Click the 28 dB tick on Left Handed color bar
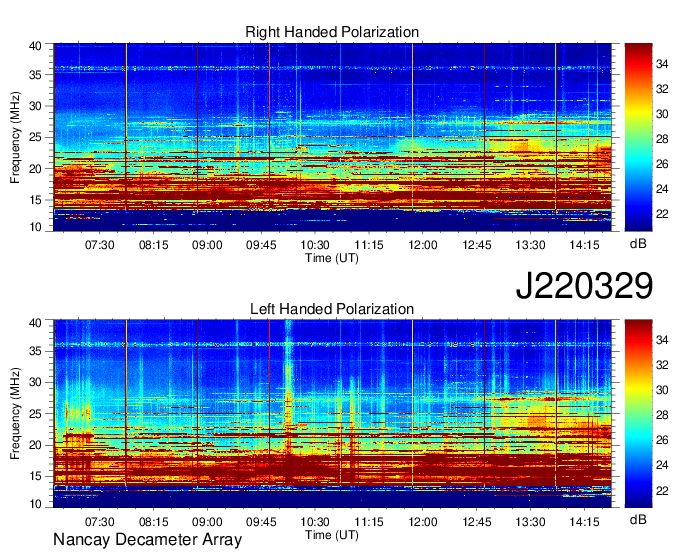 662,415
